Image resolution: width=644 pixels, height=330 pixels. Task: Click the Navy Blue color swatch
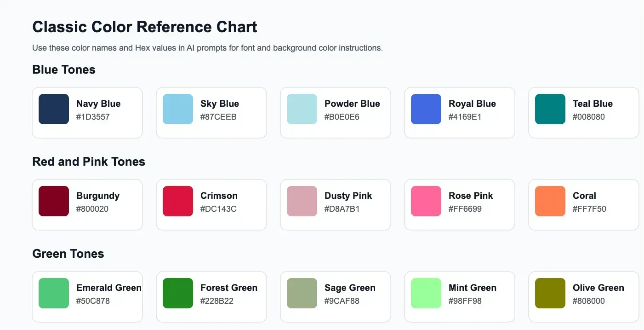coord(54,109)
